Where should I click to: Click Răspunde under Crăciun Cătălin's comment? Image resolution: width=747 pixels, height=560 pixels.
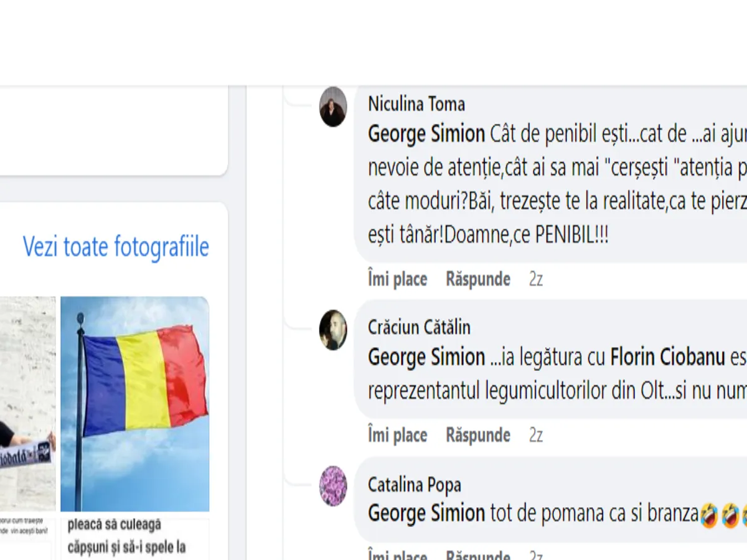point(478,435)
